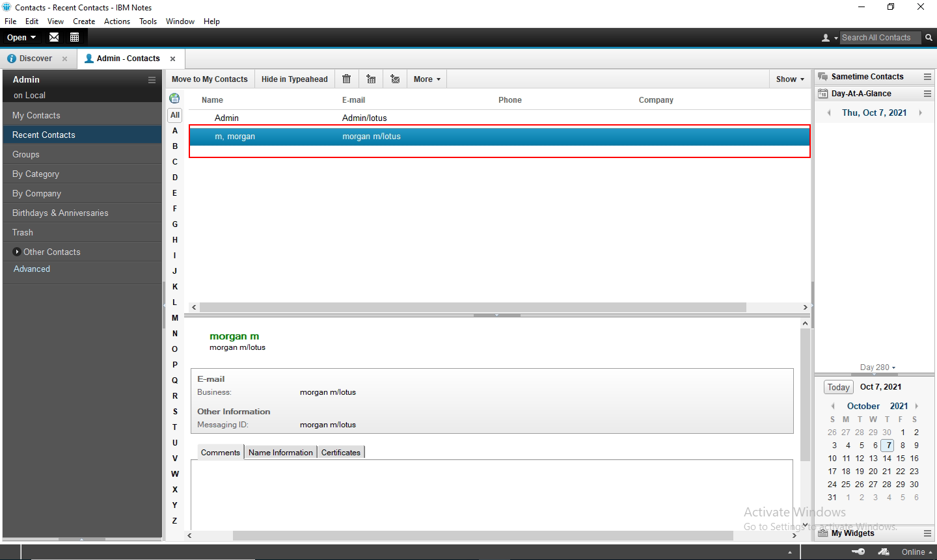
Task: Click the send message icon in action bar
Action: coord(395,79)
